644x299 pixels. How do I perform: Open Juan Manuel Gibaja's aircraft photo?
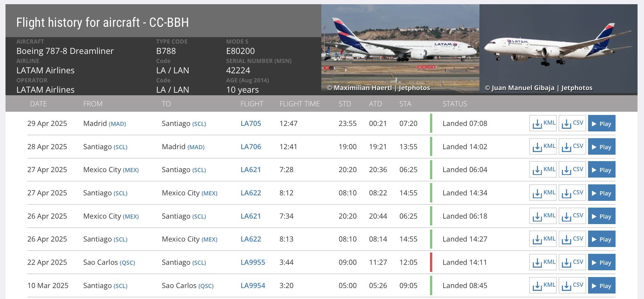[x=558, y=48]
